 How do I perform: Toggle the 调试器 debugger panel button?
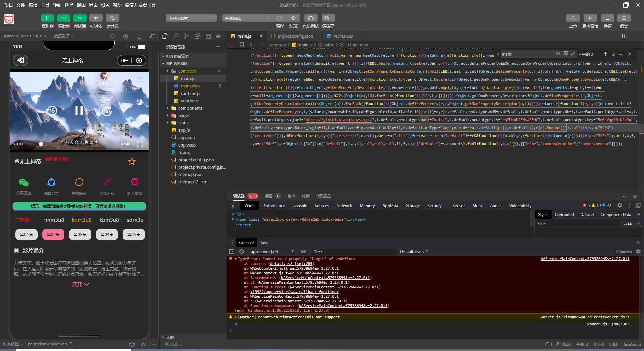point(79,18)
